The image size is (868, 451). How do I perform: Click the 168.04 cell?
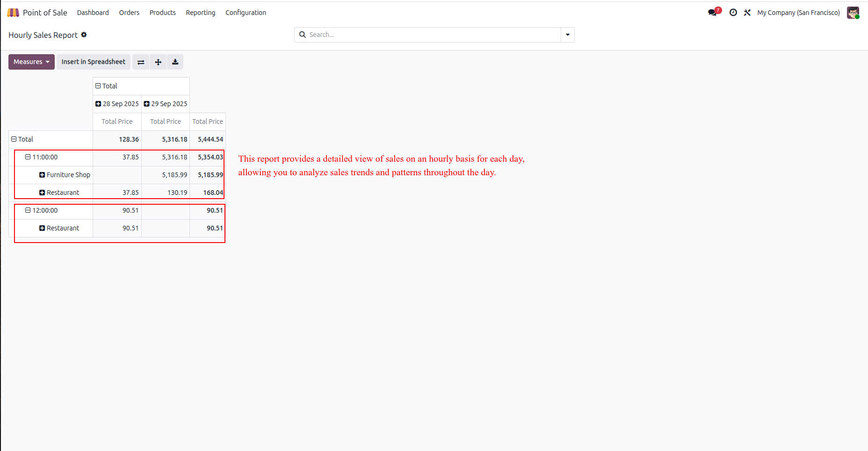[x=208, y=193]
